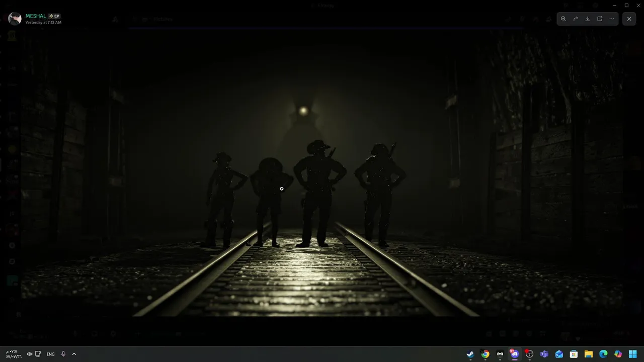
Task: Open Microsoft Store from the taskbar
Action: (x=574, y=354)
